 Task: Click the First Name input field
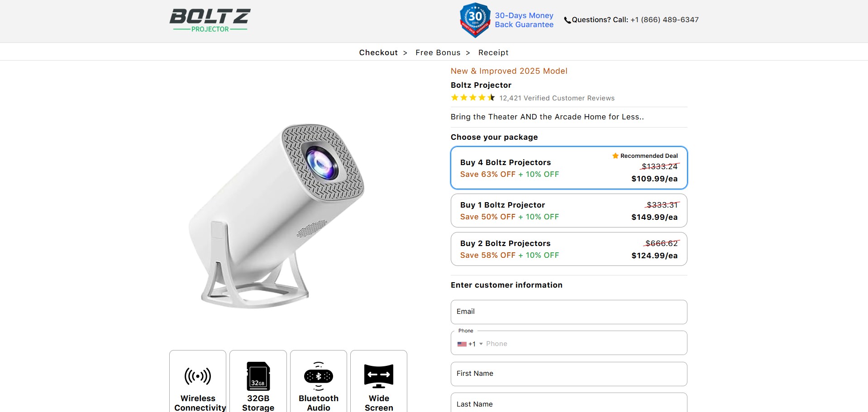569,374
